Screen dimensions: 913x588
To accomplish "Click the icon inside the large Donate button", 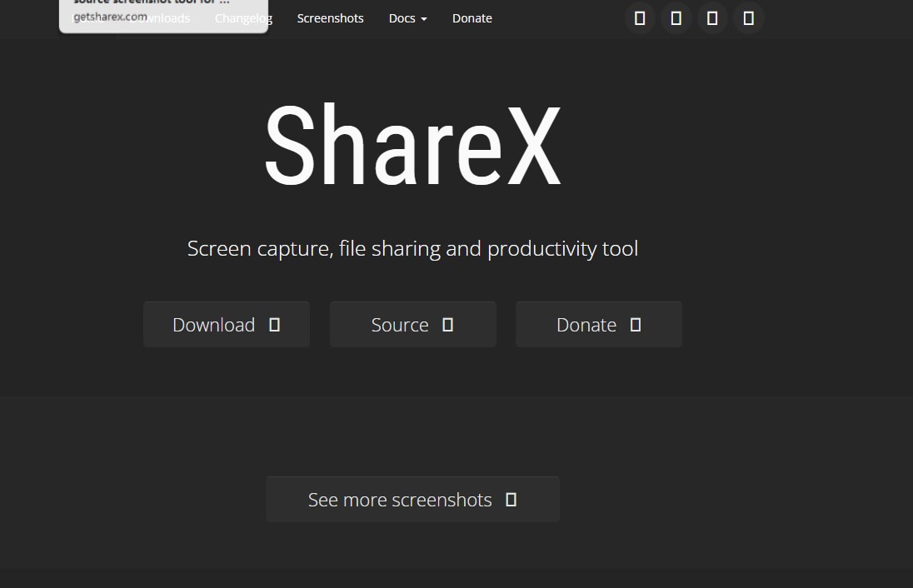I will 636,325.
